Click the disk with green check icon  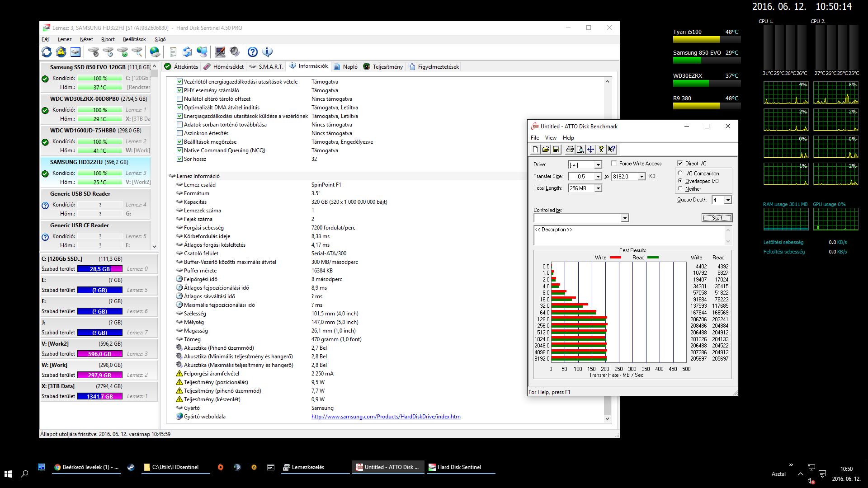(123, 52)
